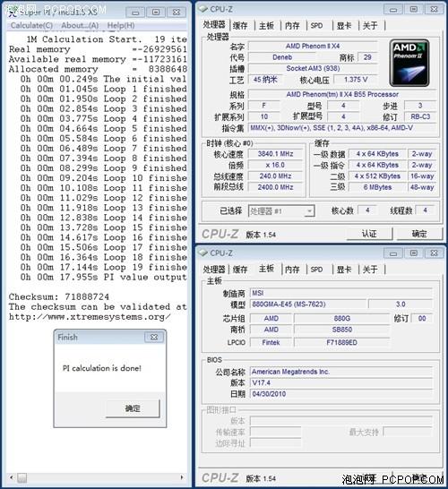Click the top CPU-Z window title icon
The height and width of the screenshot is (489, 448).
203,9
